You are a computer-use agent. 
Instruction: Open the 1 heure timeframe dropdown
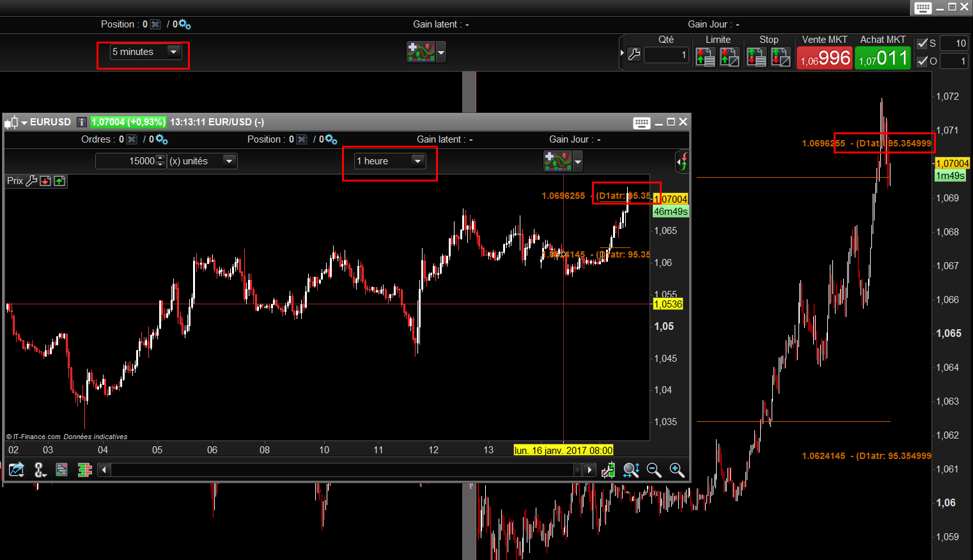[390, 161]
